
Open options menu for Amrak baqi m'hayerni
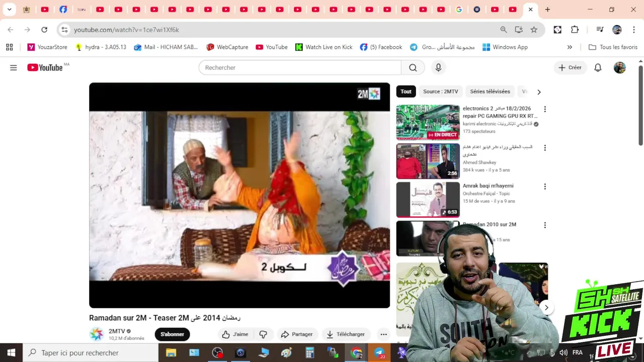click(544, 187)
